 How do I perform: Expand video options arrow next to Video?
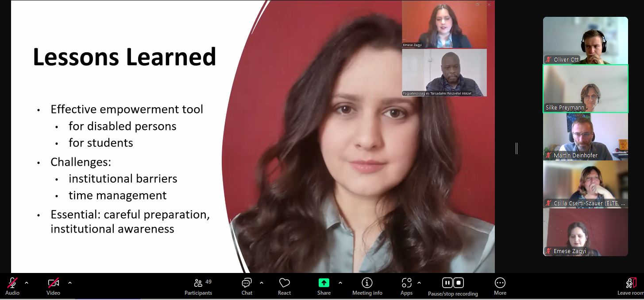pyautogui.click(x=70, y=283)
